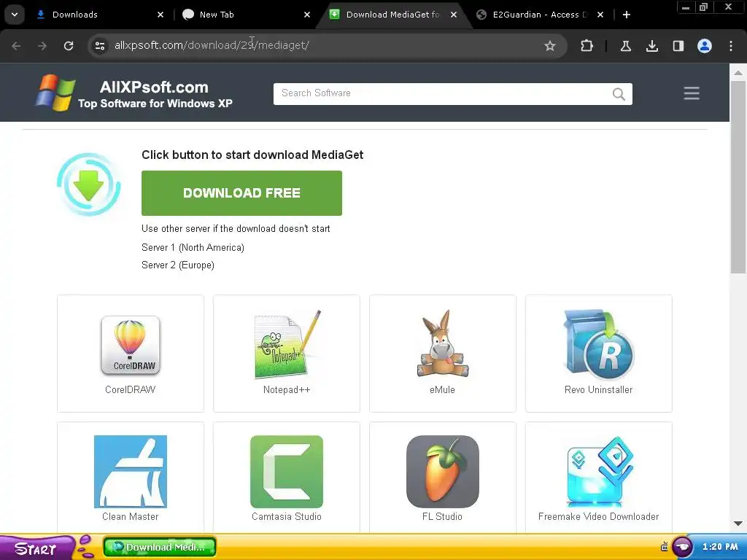
Task: Click the purple system tray icon
Action: coord(682,547)
